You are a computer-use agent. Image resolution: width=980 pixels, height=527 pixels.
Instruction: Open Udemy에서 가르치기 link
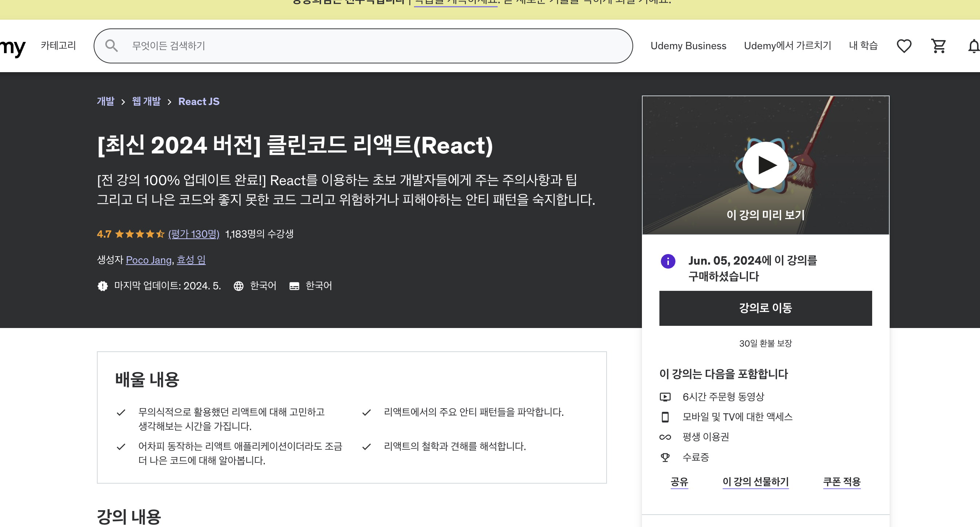coord(788,46)
